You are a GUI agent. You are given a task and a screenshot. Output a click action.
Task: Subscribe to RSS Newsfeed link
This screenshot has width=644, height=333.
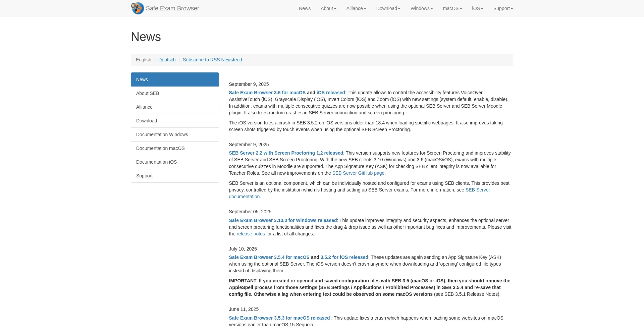coord(212,60)
